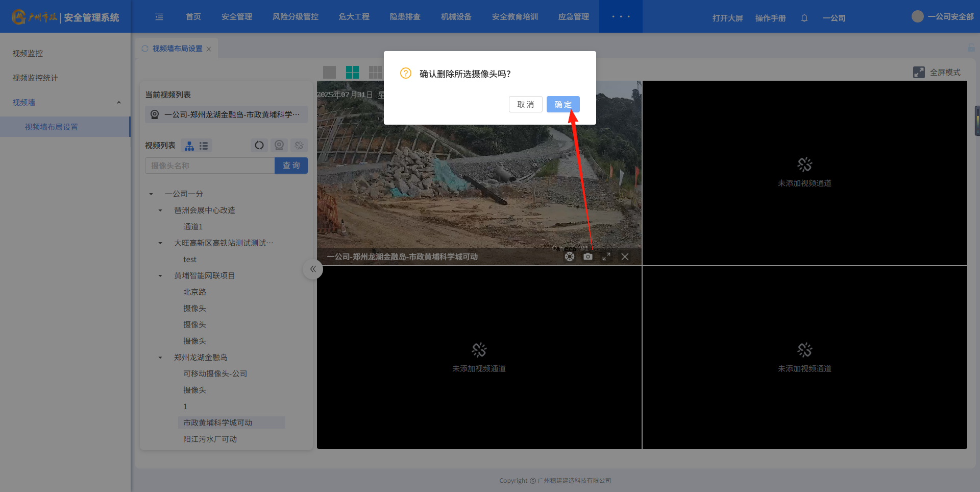Click the 摄像头名称 search field
This screenshot has height=492, width=980.
coord(210,166)
